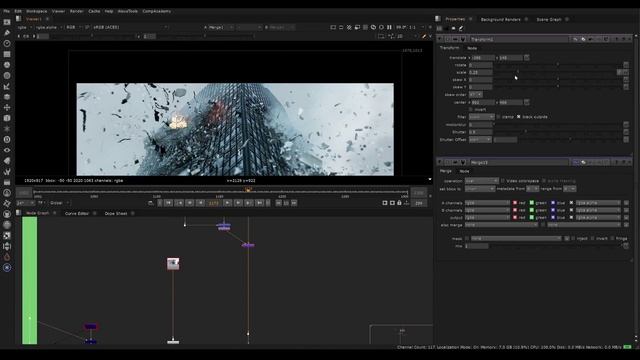
Task: Click the pencil edit icon in Properties toolbar
Action: click(461, 28)
